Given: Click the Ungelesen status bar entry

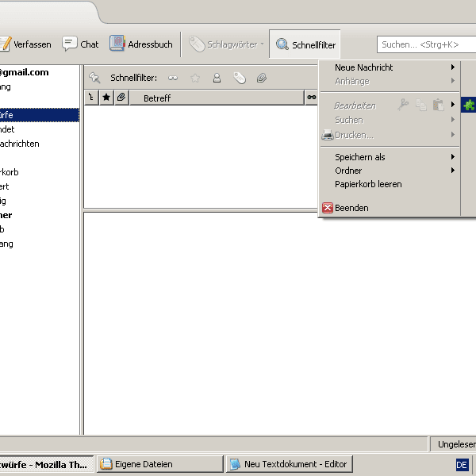Looking at the screenshot, I should coord(454,444).
